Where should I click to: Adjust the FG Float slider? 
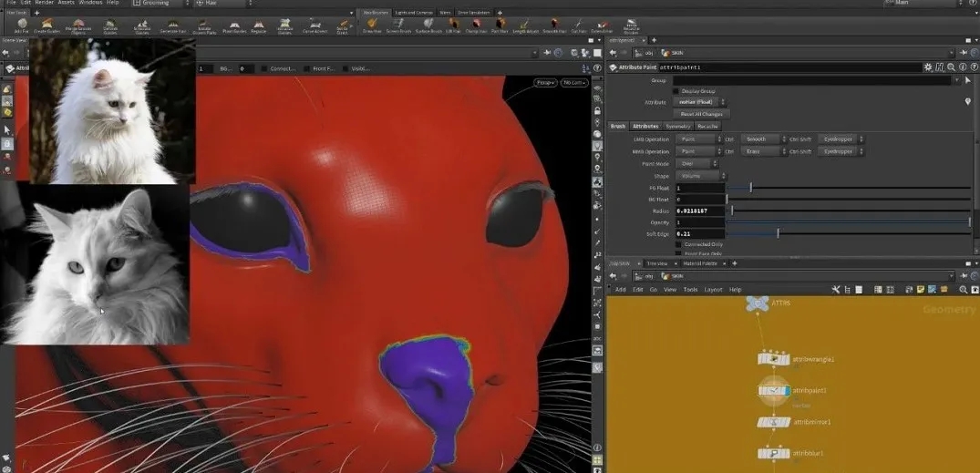tap(849, 188)
